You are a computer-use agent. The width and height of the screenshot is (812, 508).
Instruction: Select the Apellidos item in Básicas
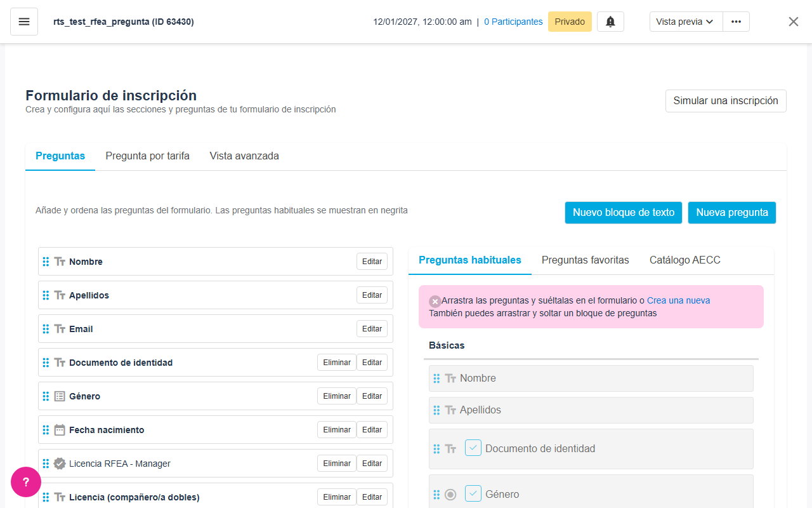pos(591,410)
